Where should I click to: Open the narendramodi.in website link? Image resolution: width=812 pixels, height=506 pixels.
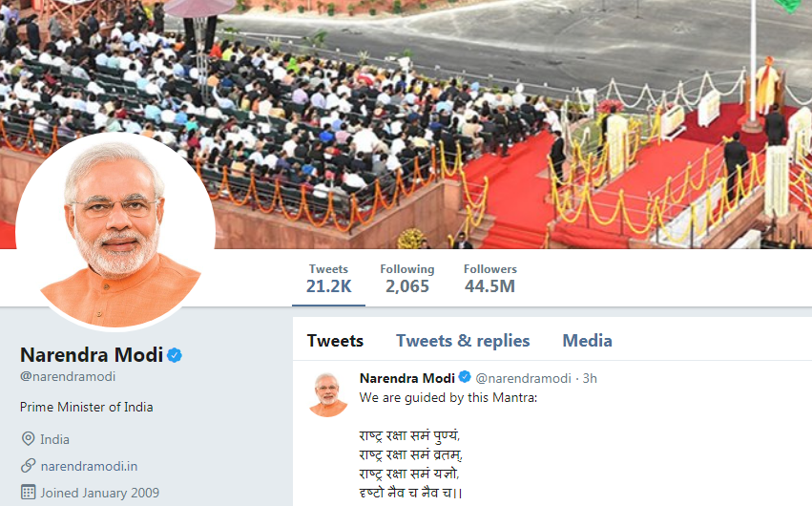click(x=89, y=466)
